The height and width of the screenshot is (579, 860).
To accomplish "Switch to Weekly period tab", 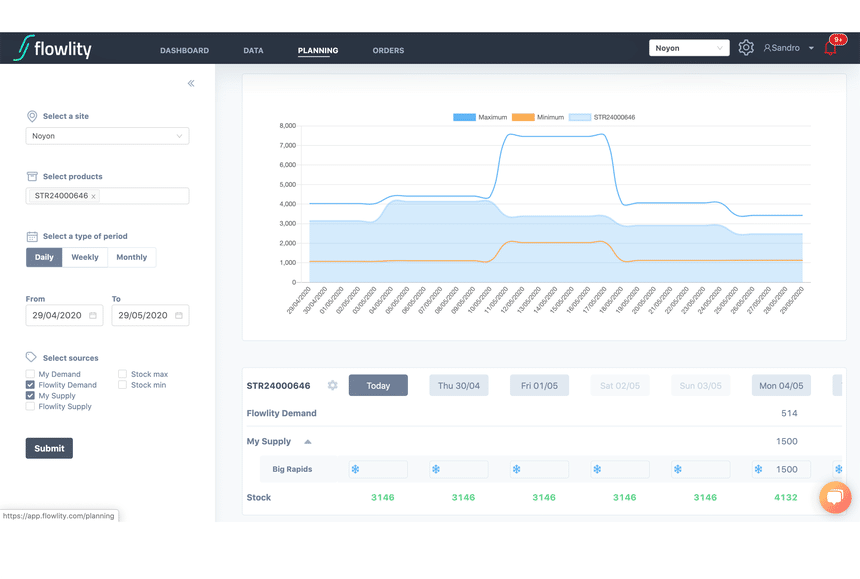I will (x=85, y=257).
